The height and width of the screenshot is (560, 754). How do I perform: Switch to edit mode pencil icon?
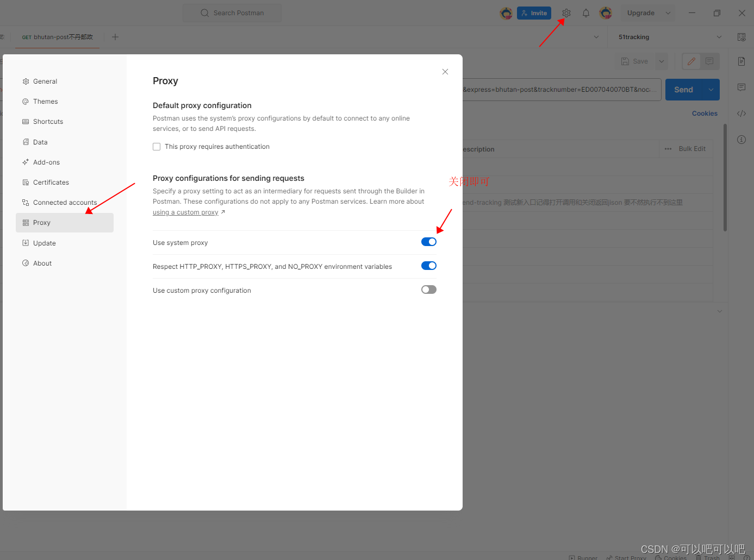pyautogui.click(x=691, y=61)
